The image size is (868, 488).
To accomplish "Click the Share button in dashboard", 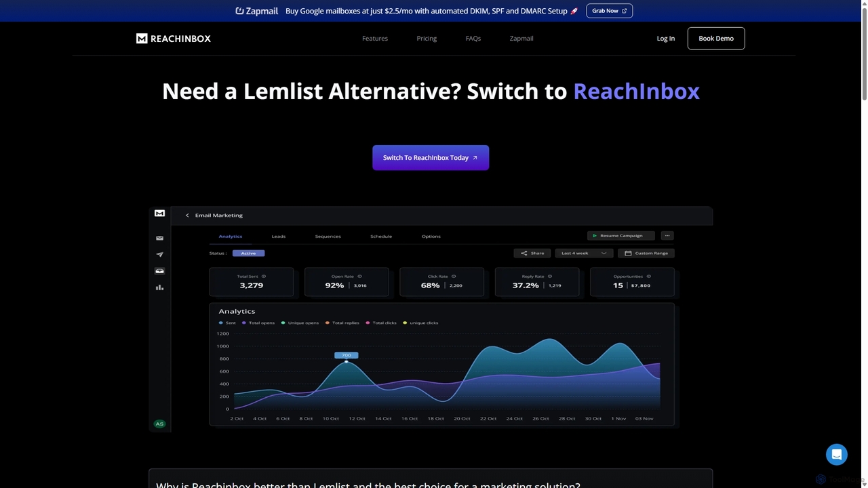I will pyautogui.click(x=532, y=253).
